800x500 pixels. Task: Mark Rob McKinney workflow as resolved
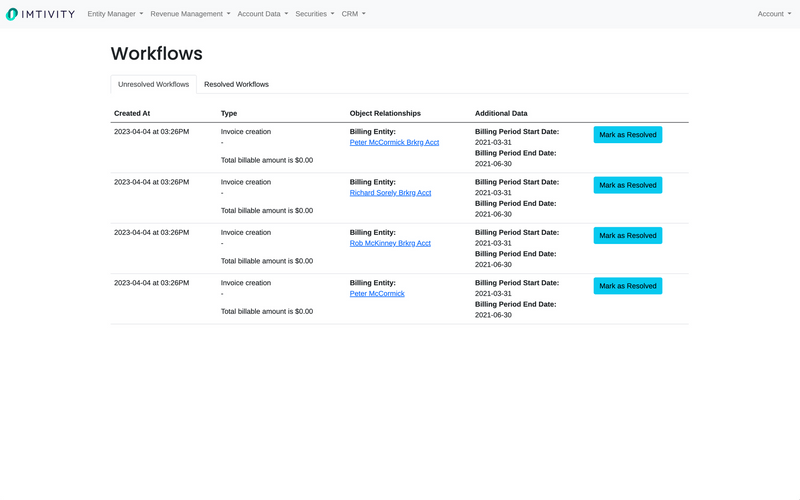[627, 236]
